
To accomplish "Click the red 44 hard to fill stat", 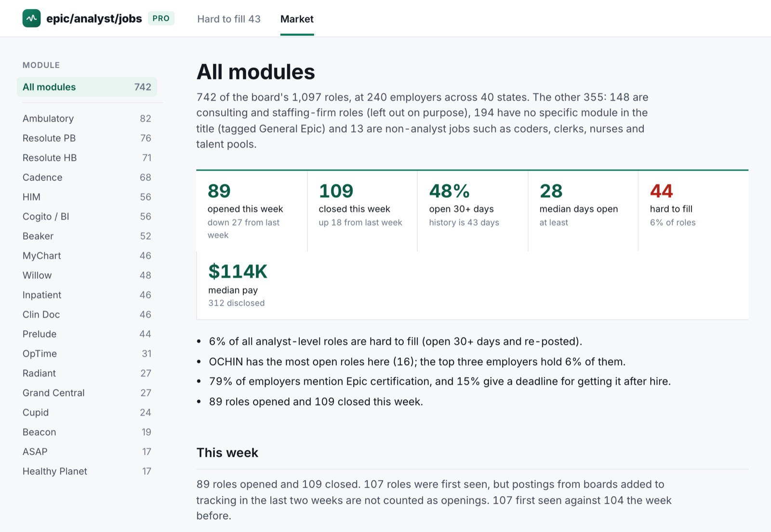I will 693,211.
